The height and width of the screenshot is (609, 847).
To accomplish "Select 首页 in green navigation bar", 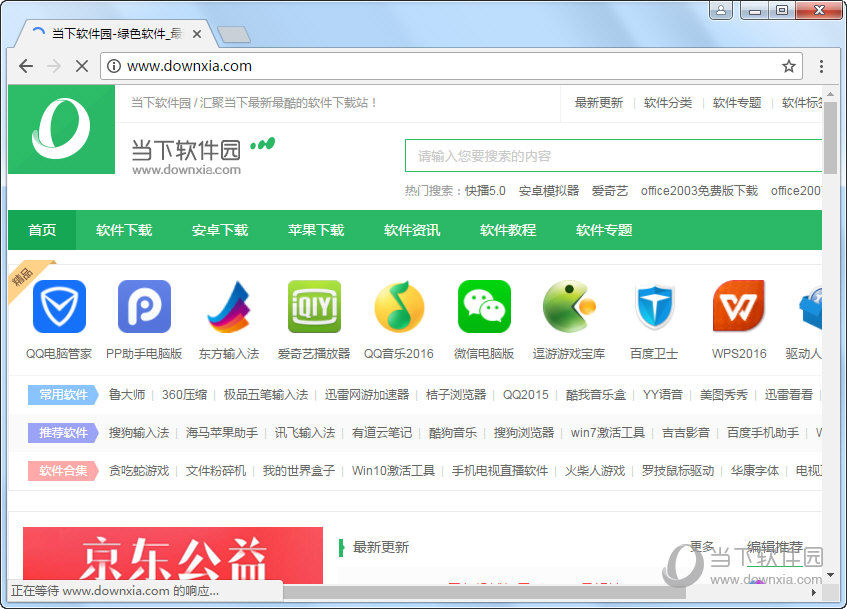I will coord(42,230).
